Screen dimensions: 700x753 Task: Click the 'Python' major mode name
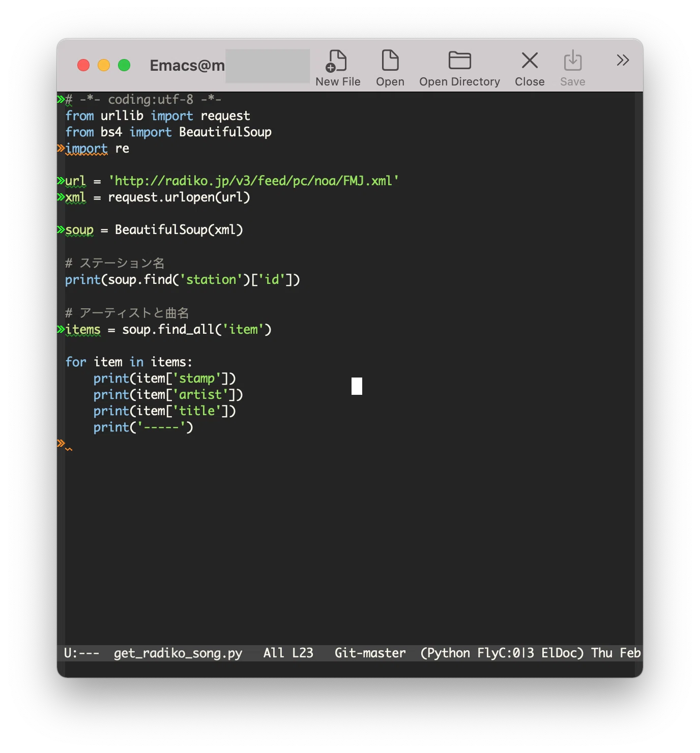pos(448,653)
